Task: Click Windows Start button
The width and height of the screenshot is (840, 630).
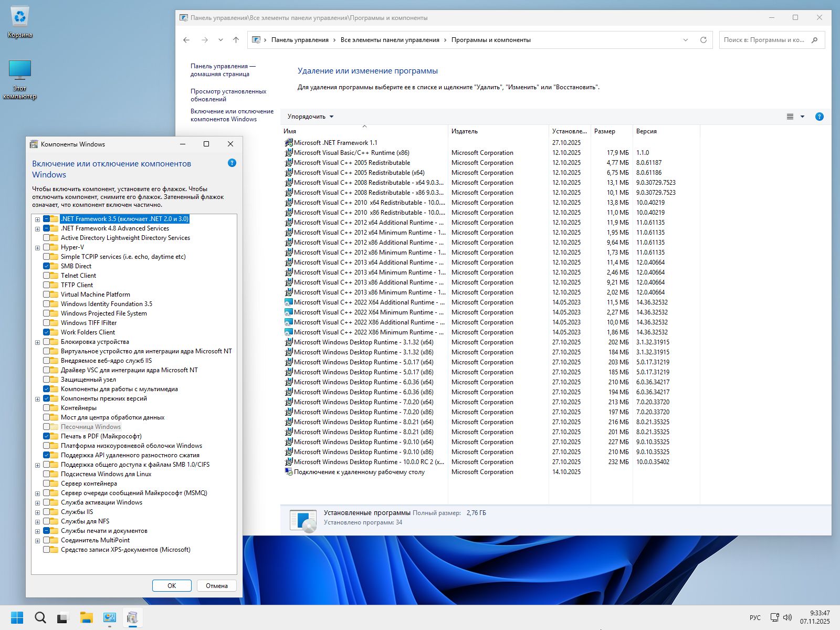Action: (x=17, y=617)
